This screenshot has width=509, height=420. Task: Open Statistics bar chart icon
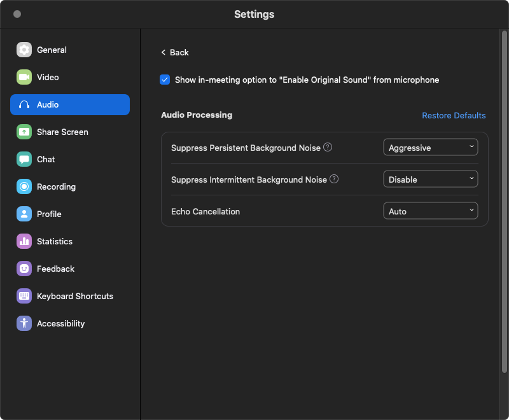click(x=24, y=242)
